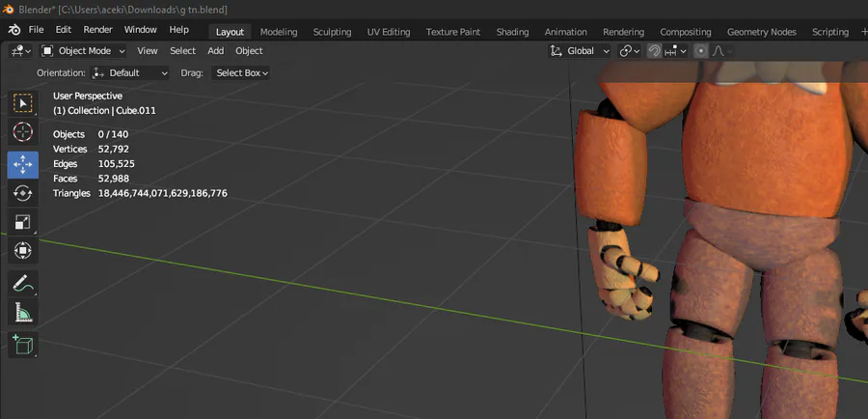
Task: Open the snapping options dropdown
Action: click(x=675, y=51)
